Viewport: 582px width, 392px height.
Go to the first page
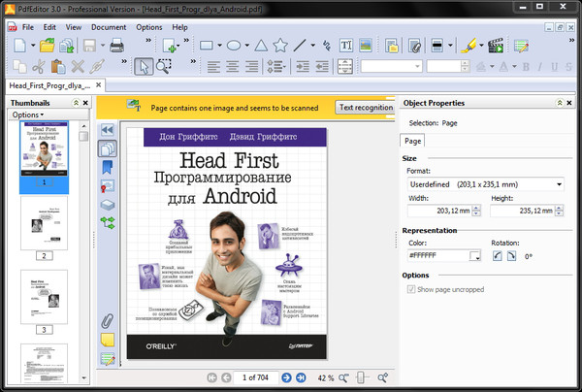coord(211,377)
